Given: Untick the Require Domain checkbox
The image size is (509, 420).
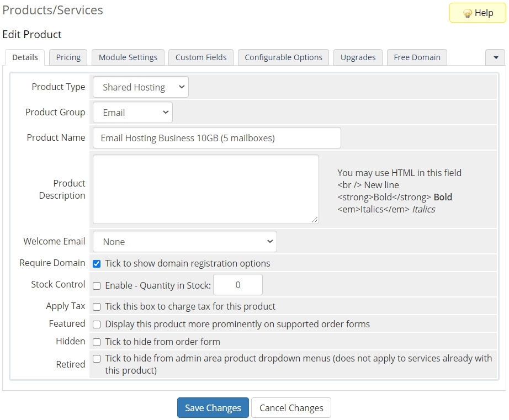Looking at the screenshot, I should point(97,264).
